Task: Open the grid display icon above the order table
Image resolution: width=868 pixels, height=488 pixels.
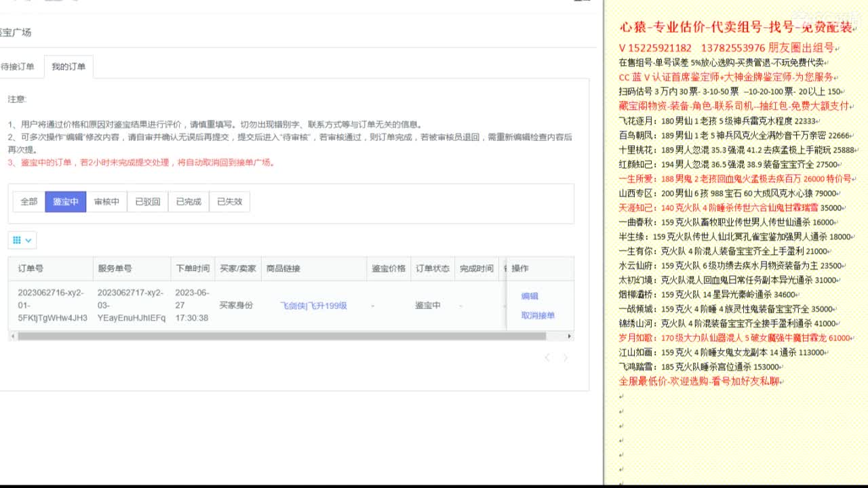Action: 17,240
